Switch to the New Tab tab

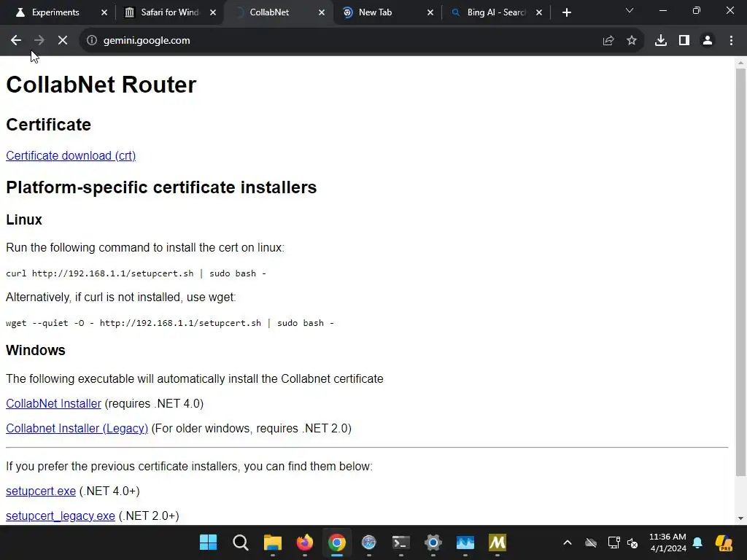[x=375, y=12]
